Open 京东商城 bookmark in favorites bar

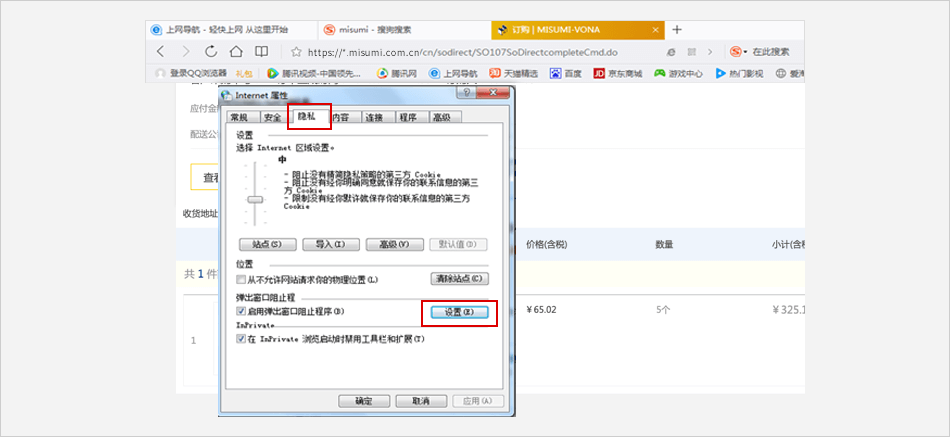[x=617, y=73]
